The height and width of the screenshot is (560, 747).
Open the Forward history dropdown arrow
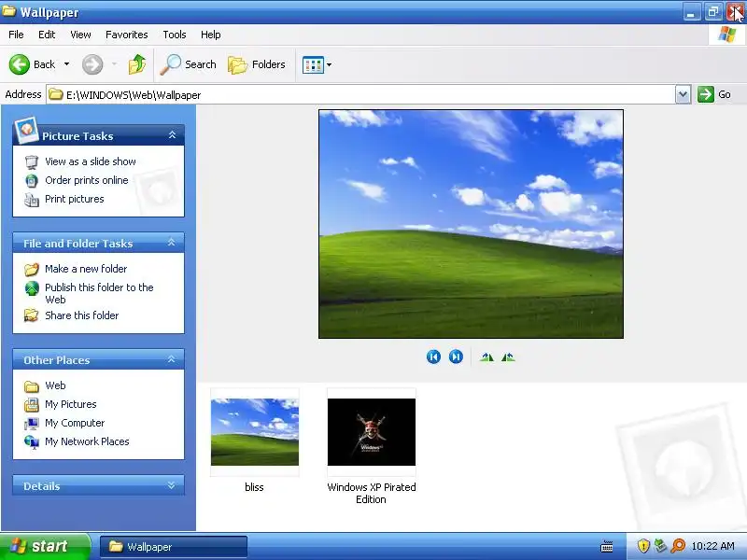tap(114, 64)
